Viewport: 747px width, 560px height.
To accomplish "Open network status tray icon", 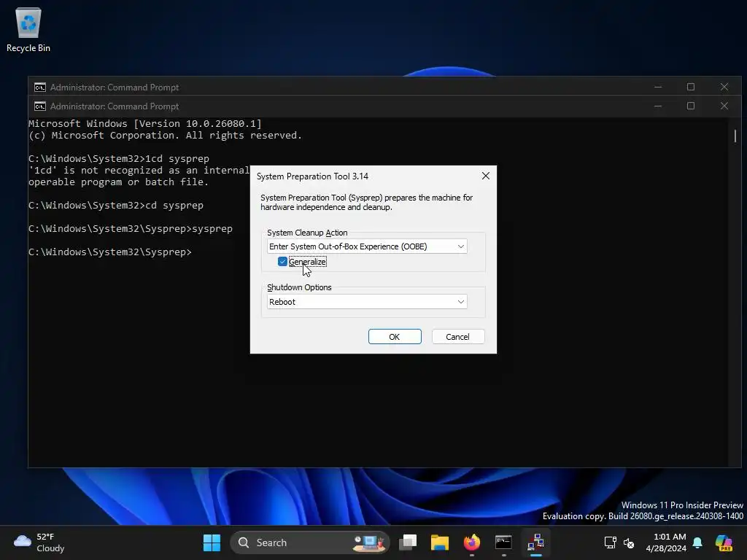I will point(611,542).
